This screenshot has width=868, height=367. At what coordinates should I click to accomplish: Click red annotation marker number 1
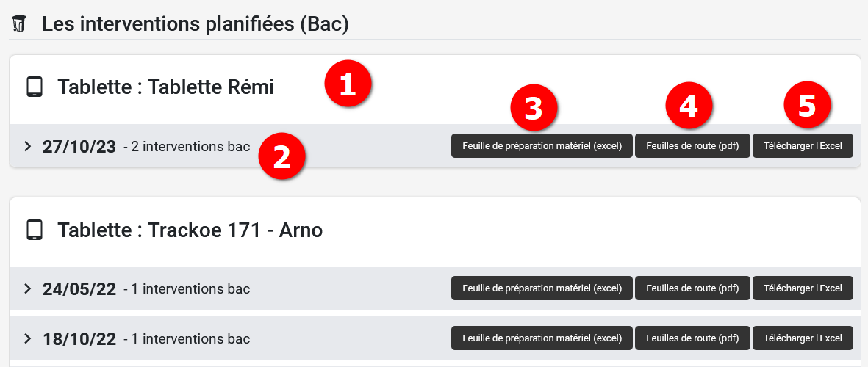point(348,85)
